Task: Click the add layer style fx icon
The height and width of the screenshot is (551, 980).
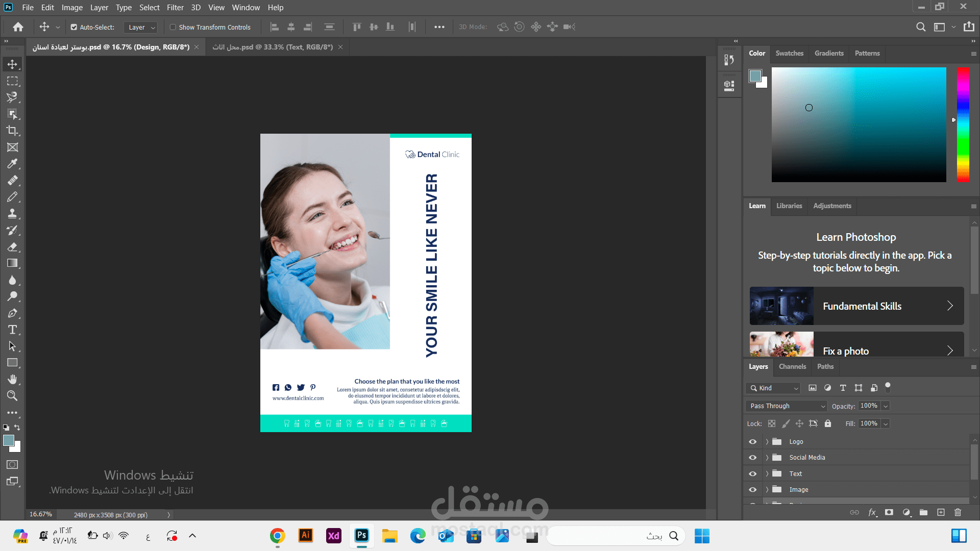Action: [x=872, y=512]
